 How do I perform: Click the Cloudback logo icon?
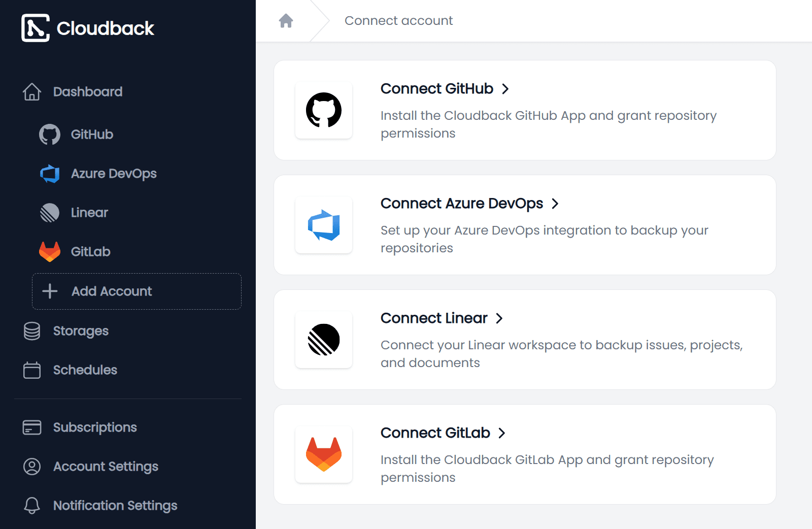point(36,28)
